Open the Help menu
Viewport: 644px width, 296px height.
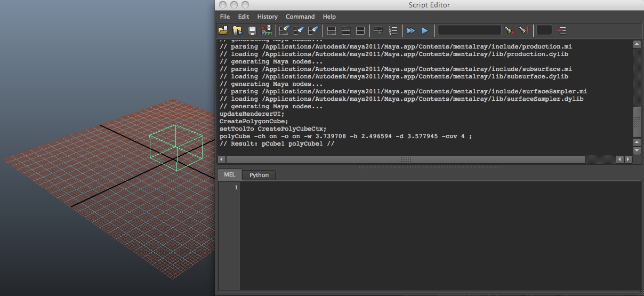point(329,17)
